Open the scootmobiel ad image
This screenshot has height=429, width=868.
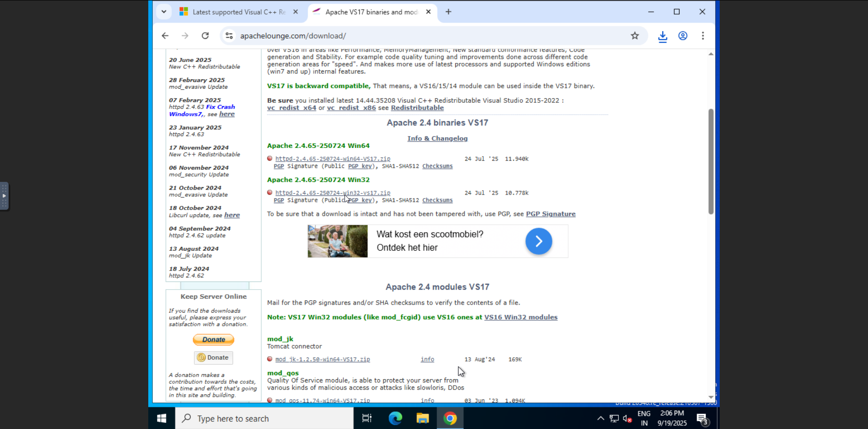(337, 241)
